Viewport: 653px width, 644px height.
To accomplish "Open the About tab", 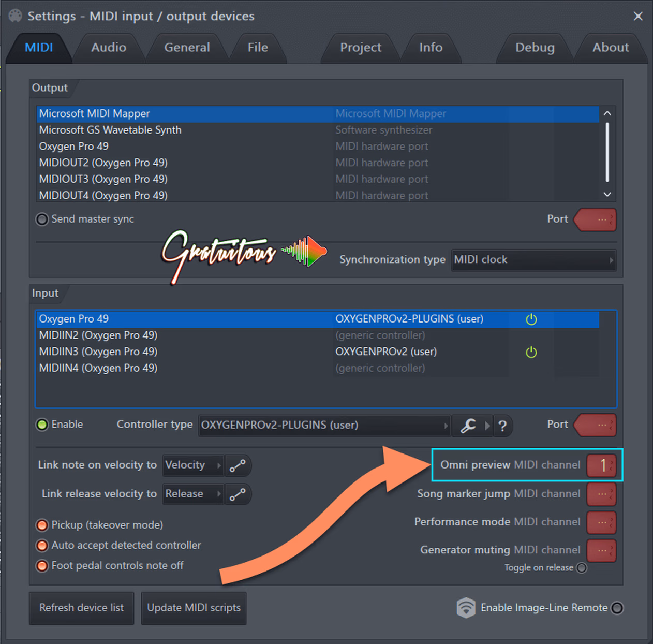I will [611, 48].
